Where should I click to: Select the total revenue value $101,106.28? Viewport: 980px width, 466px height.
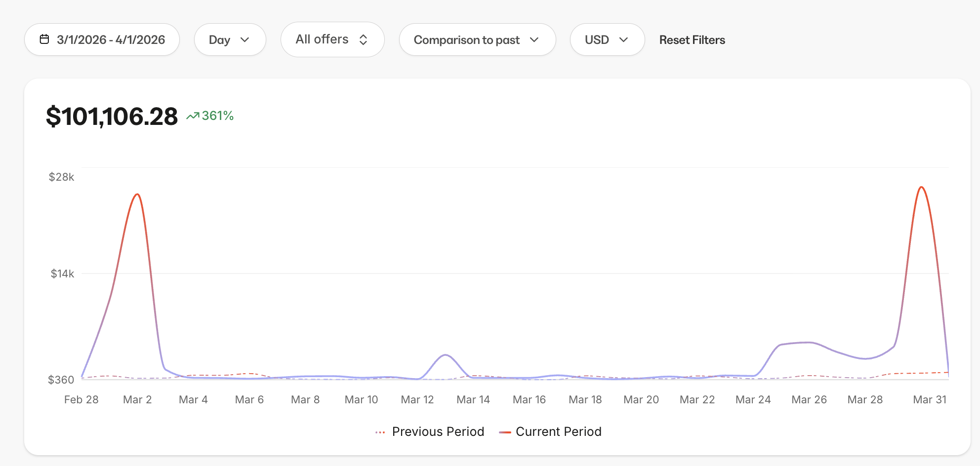pyautogui.click(x=112, y=116)
